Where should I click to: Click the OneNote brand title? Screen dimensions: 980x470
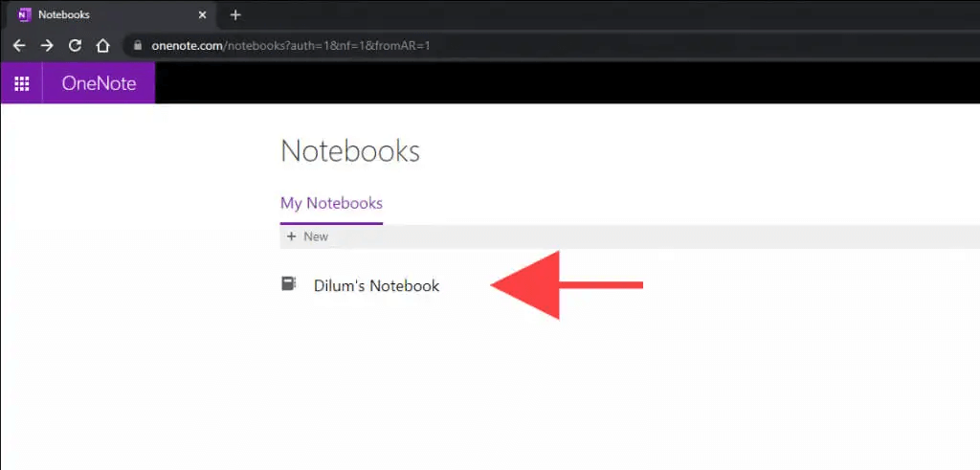99,83
